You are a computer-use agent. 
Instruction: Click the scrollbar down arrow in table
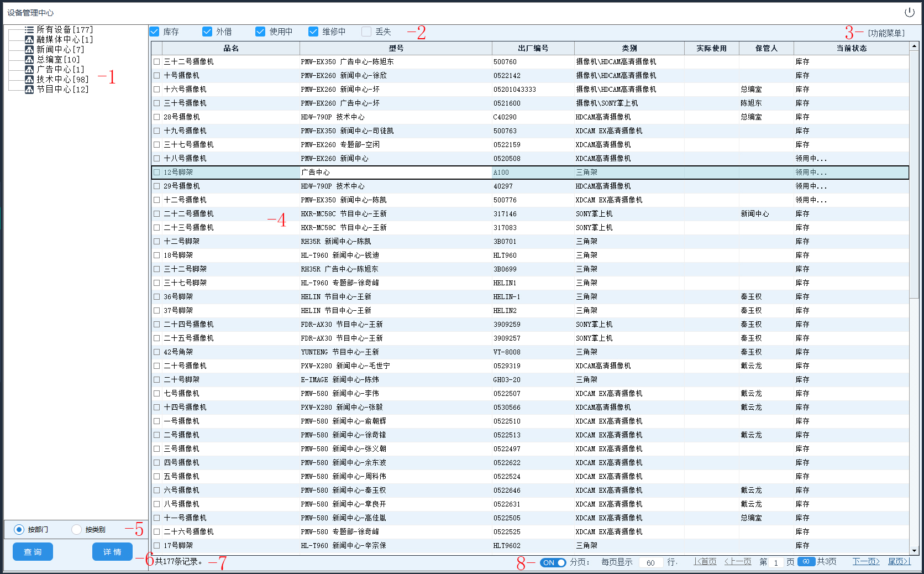(x=914, y=551)
